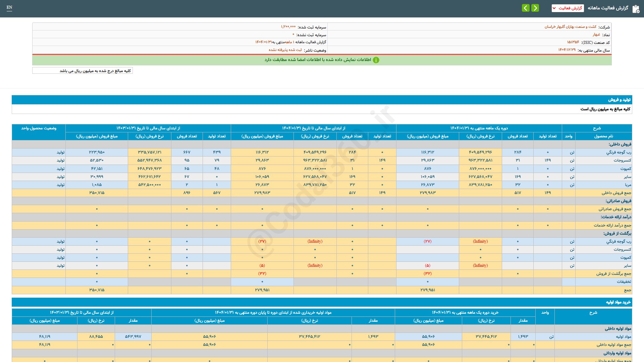644x362 pixels.
Task: Click the green info icon in banner
Action: pyautogui.click(x=376, y=60)
